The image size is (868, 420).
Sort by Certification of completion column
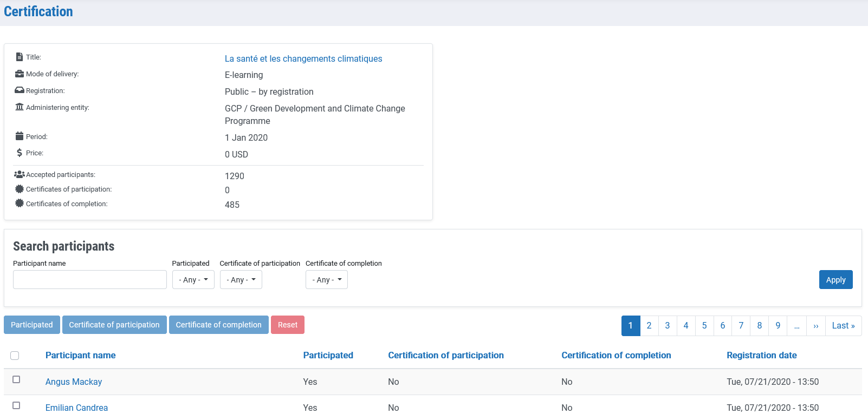click(616, 355)
